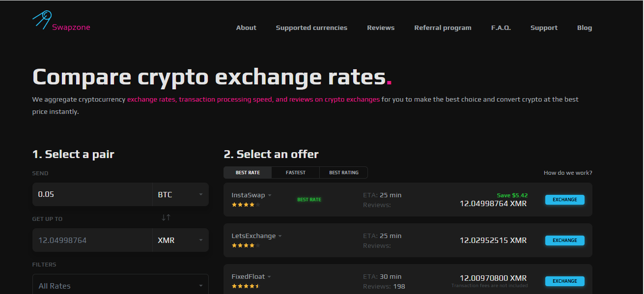Click the Swapzone satellite logo

tap(42, 20)
